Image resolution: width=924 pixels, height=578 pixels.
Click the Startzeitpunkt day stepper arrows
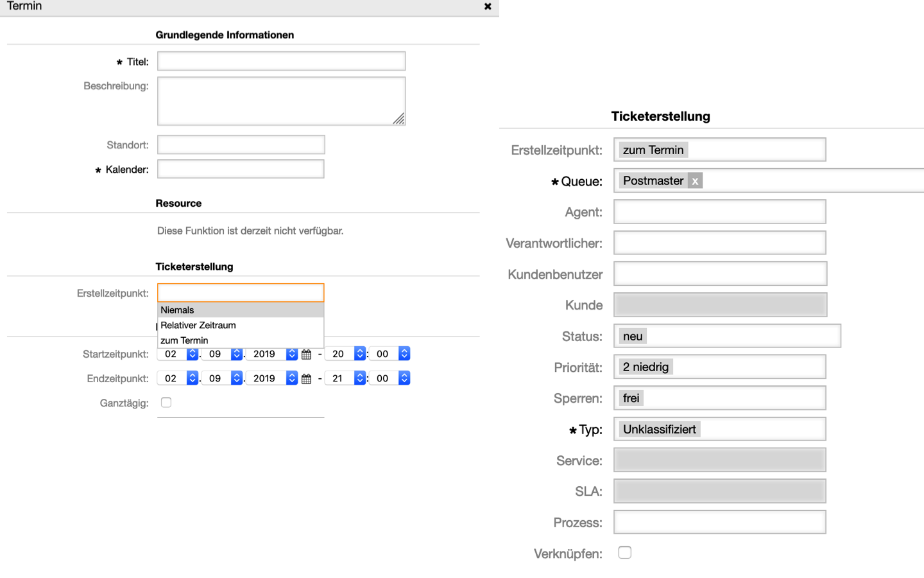192,354
